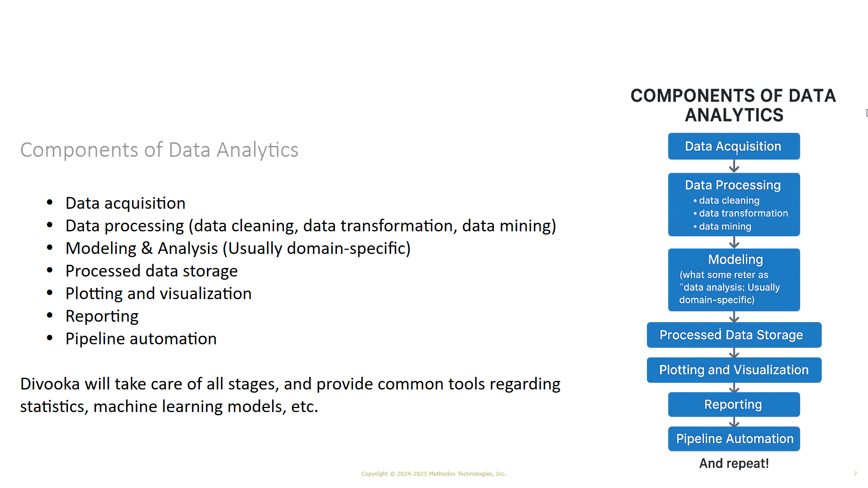
Task: Click the Pipeline Automation box
Action: pos(734,439)
